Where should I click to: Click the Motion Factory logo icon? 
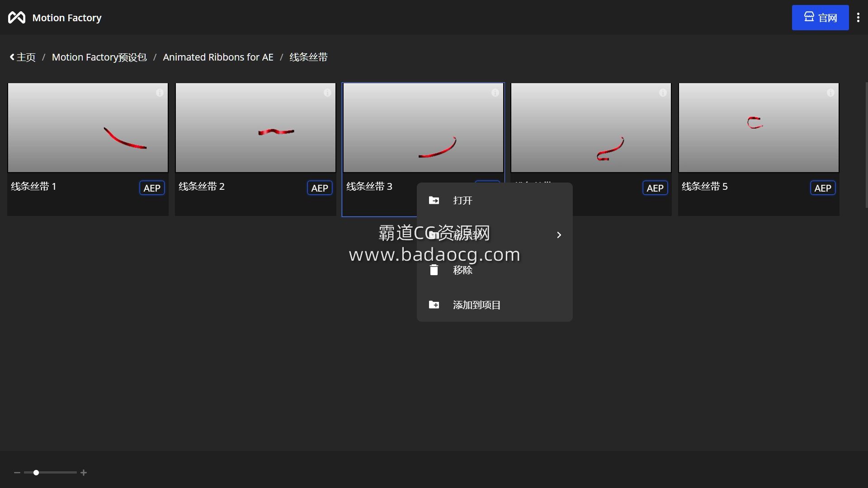point(17,18)
